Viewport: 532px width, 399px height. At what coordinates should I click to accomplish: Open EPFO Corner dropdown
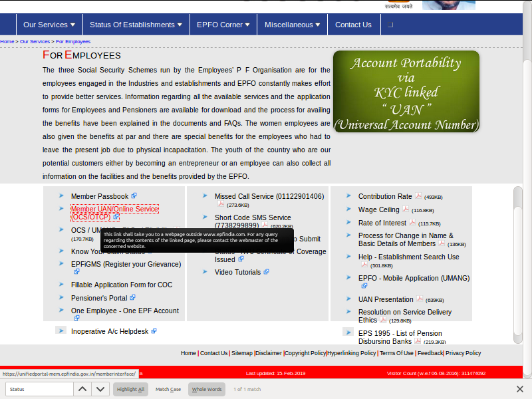(x=223, y=25)
